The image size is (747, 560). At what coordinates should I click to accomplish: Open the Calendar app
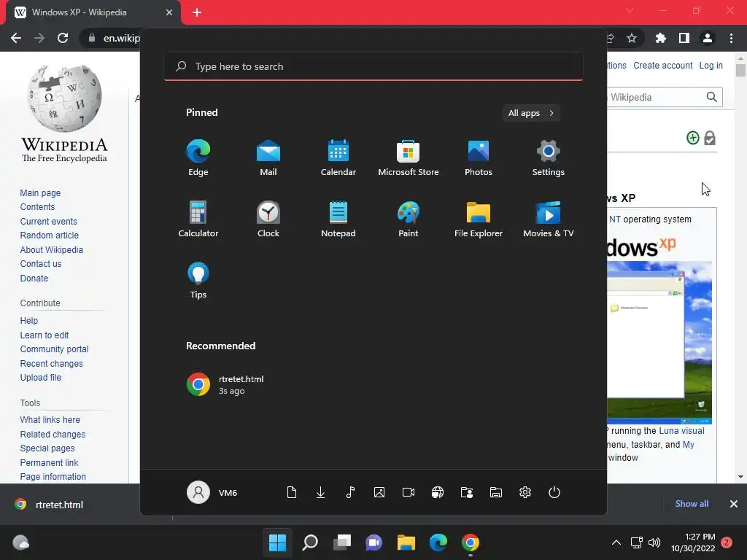pyautogui.click(x=338, y=158)
